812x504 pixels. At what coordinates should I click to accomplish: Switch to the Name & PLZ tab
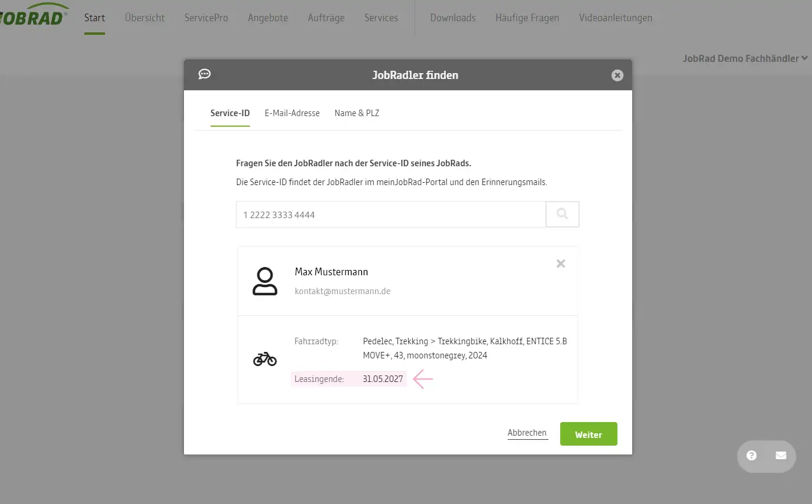coord(357,113)
